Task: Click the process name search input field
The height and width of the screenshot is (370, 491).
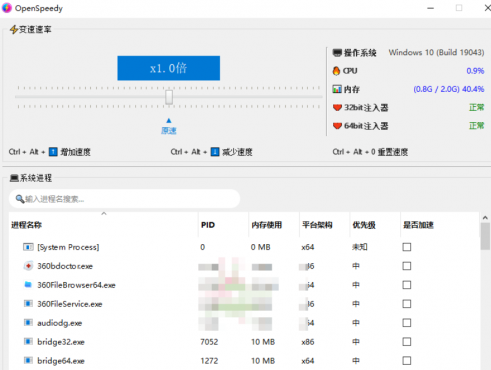Action: (x=124, y=199)
